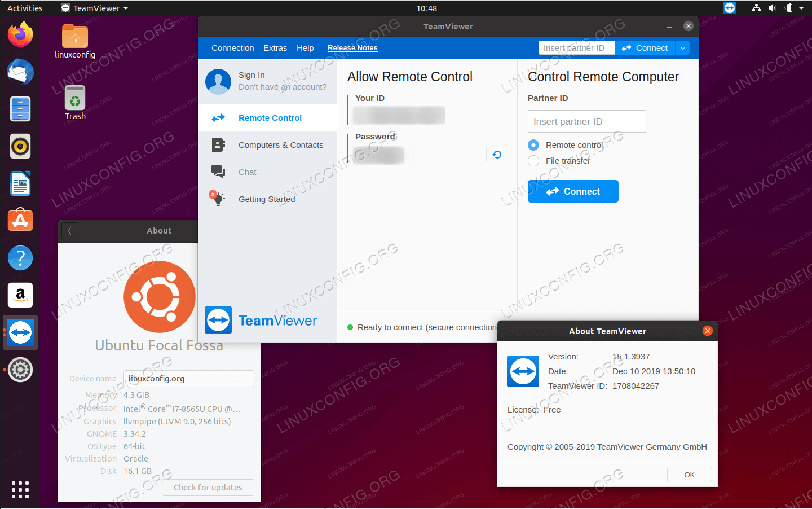Click the 'Don't have an account?' text
Viewport: 812px width, 509px height.
pos(283,87)
